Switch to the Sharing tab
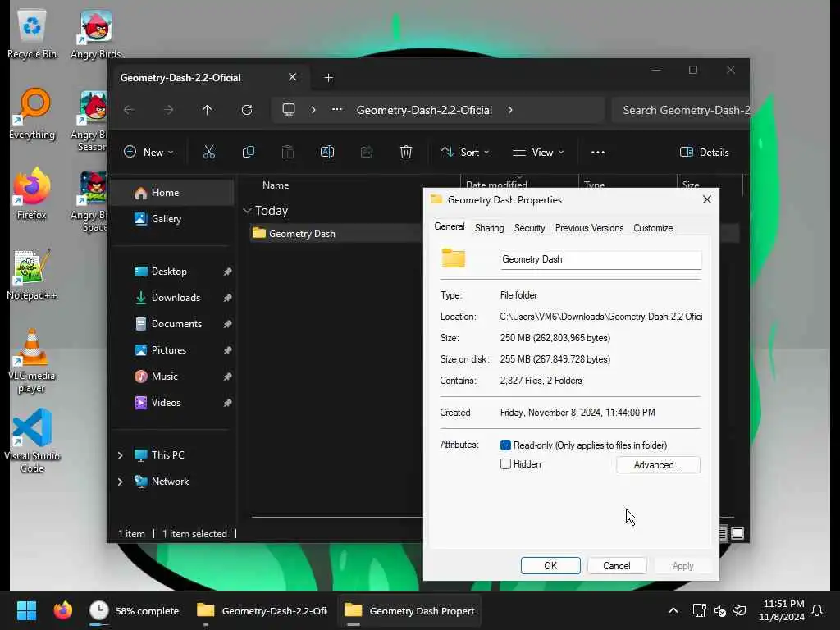Image resolution: width=840 pixels, height=630 pixels. [489, 228]
